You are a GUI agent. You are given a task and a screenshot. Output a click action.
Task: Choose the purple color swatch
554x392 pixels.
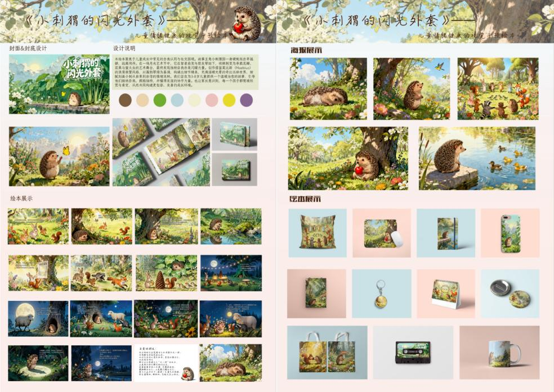[246, 100]
